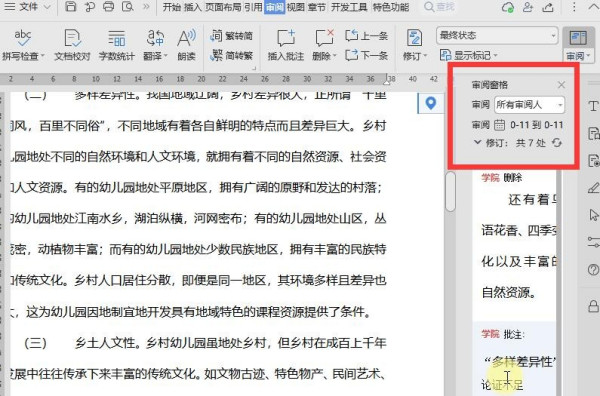The width and height of the screenshot is (600, 396).
Task: Click the vertical scrollbar thumb
Action: tap(450, 191)
